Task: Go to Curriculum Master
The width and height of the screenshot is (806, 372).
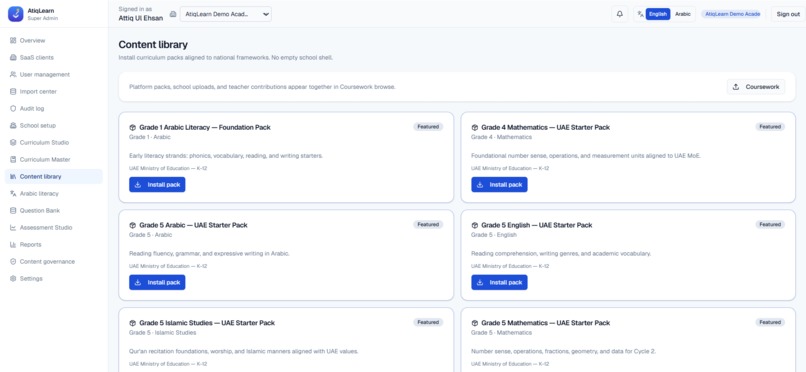Action: [x=53, y=159]
